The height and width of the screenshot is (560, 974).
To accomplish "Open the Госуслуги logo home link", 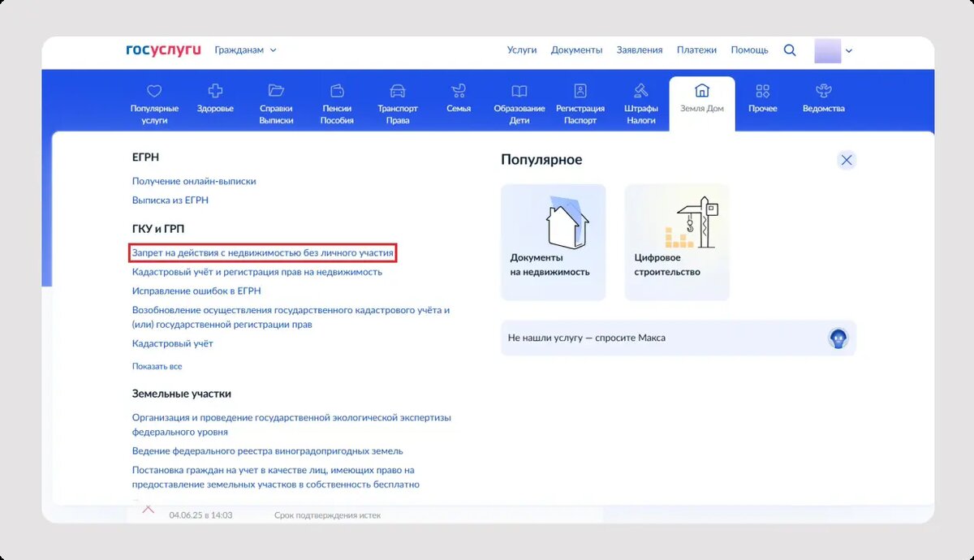I will (163, 50).
